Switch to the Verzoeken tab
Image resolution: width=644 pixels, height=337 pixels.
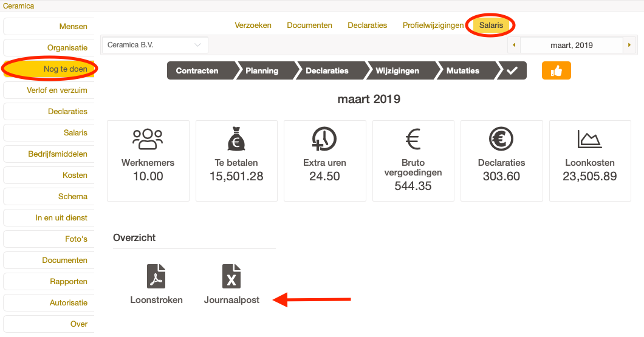tap(253, 26)
